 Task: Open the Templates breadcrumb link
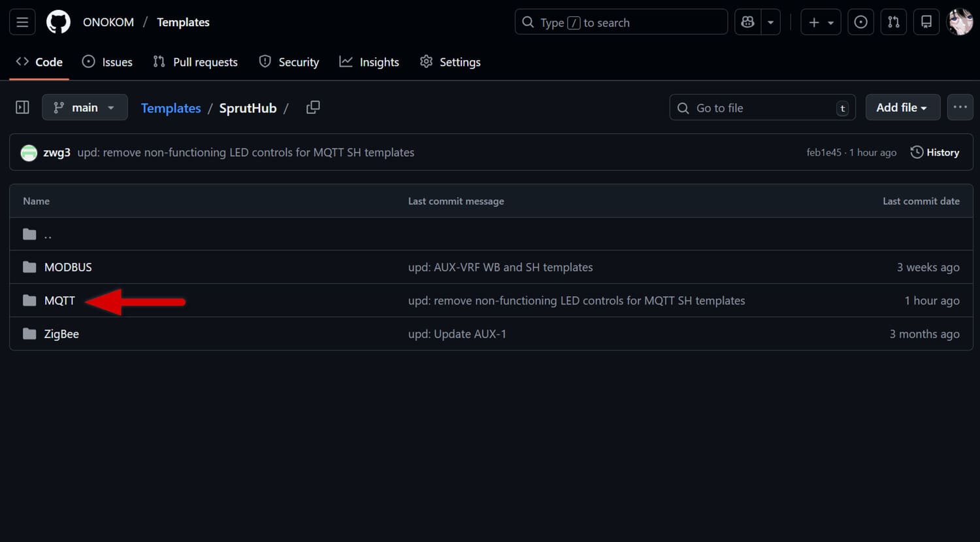(x=171, y=108)
